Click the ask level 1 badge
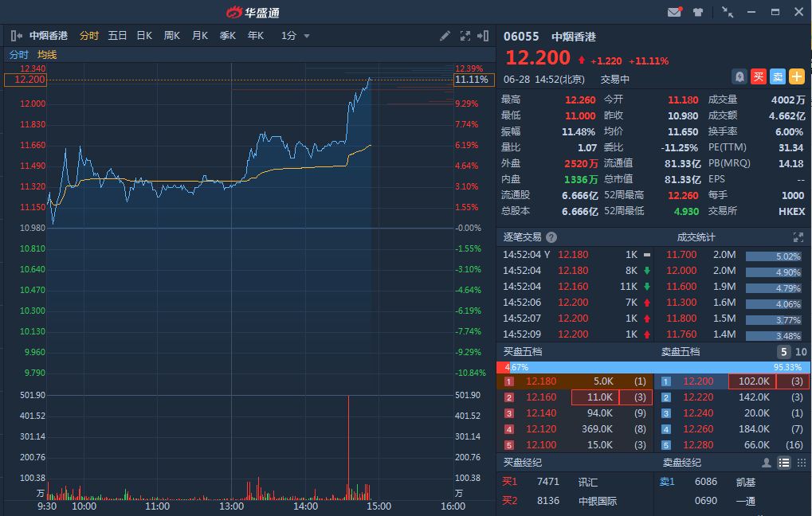 coord(666,382)
